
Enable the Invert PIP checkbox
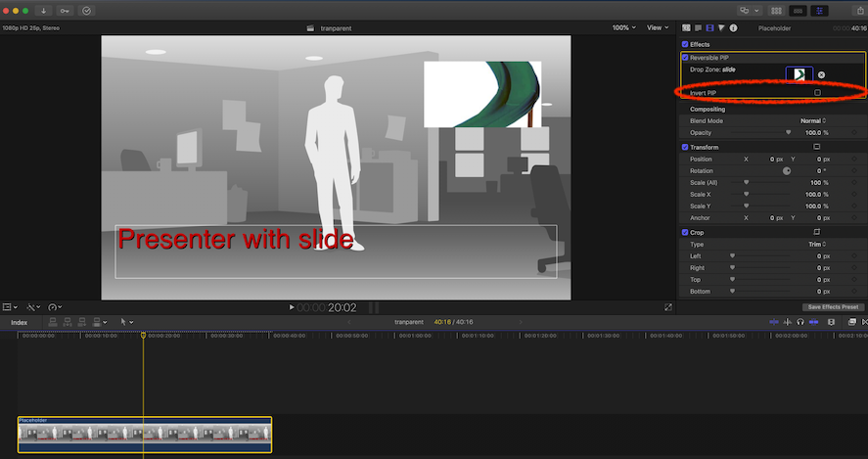coord(818,92)
